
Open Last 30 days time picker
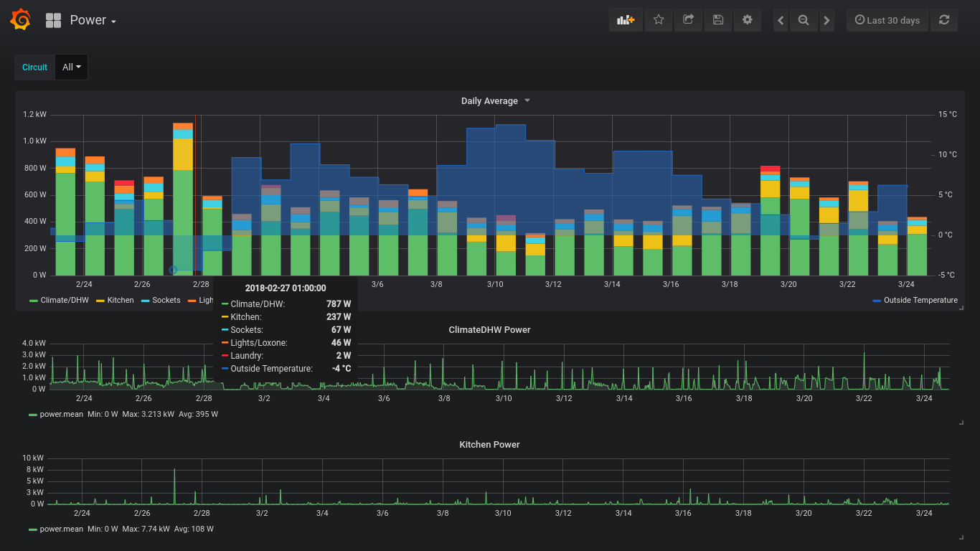pos(887,20)
